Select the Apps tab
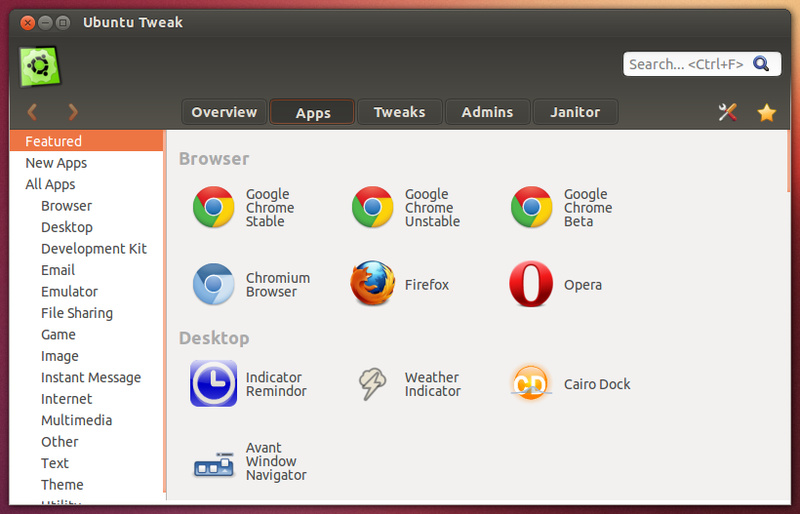Image resolution: width=800 pixels, height=514 pixels. (312, 112)
